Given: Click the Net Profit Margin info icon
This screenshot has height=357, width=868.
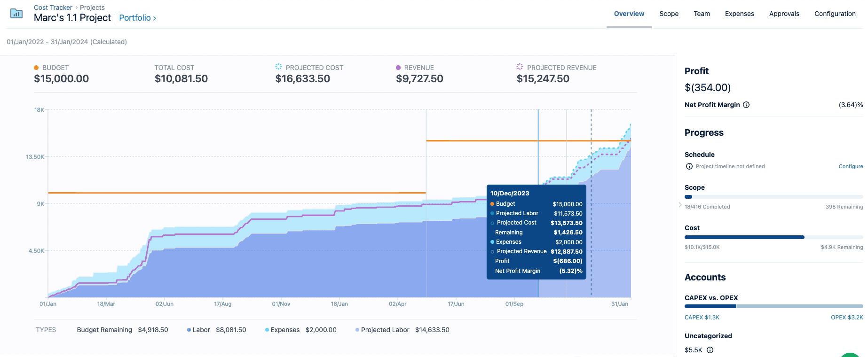Looking at the screenshot, I should [x=746, y=105].
